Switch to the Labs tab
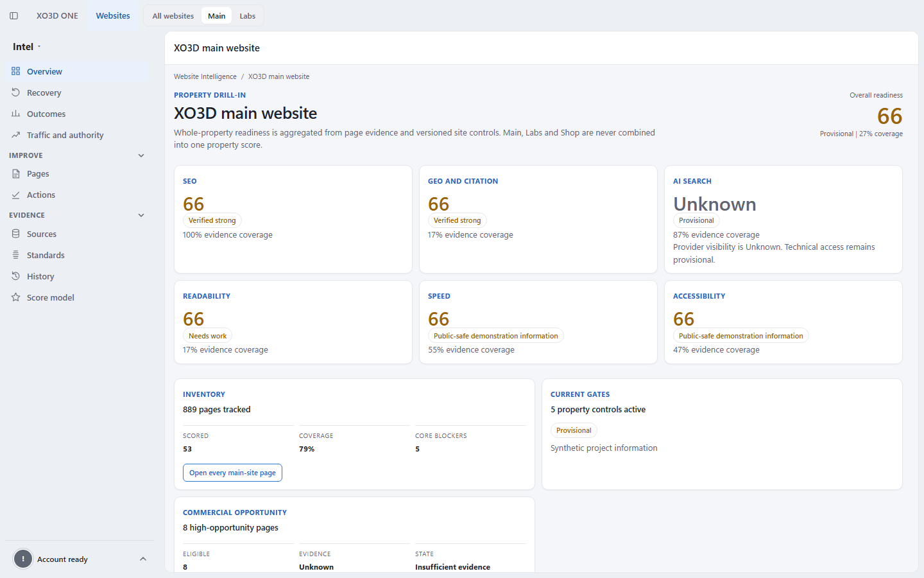This screenshot has width=924, height=578. pyautogui.click(x=248, y=16)
